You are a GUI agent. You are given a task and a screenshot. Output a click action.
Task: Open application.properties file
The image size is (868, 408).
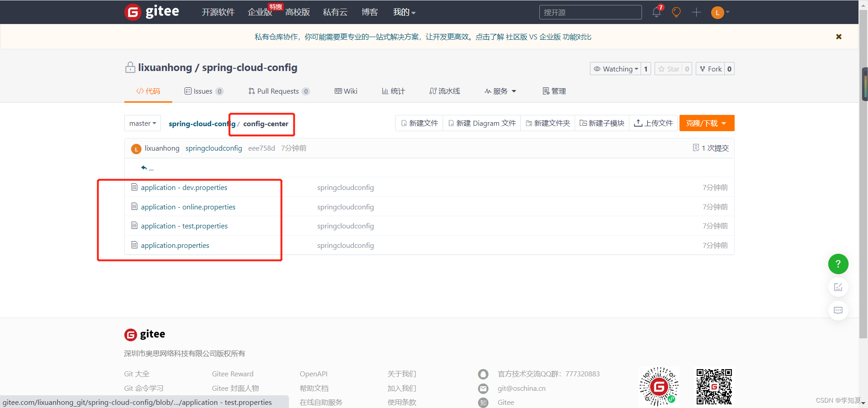coord(175,245)
